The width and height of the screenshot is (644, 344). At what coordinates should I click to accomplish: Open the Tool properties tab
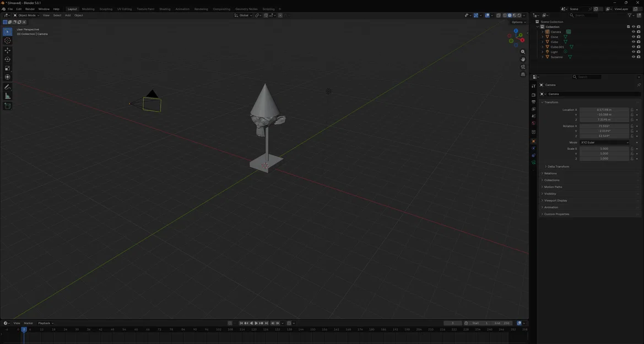pos(533,86)
